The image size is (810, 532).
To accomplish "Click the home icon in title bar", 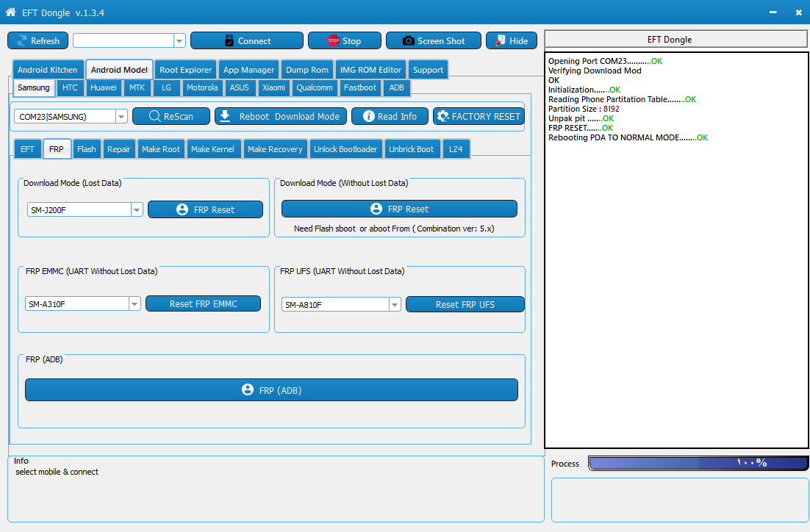I will (10, 12).
